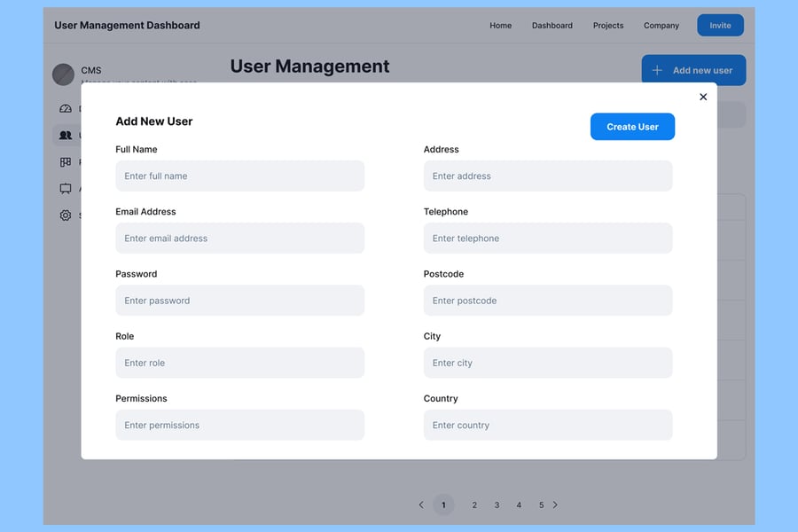Open the Projects nav item
Image resolution: width=798 pixels, height=532 pixels.
coord(608,26)
